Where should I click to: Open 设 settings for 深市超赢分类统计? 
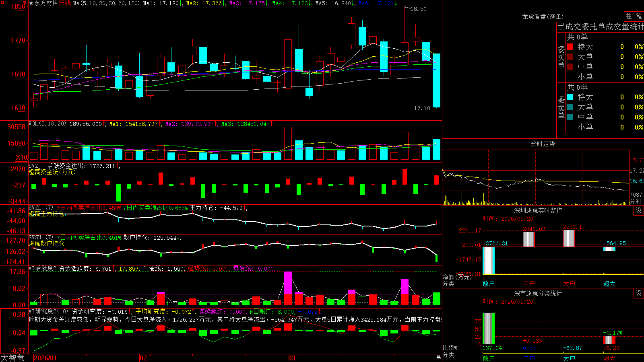coord(639,293)
